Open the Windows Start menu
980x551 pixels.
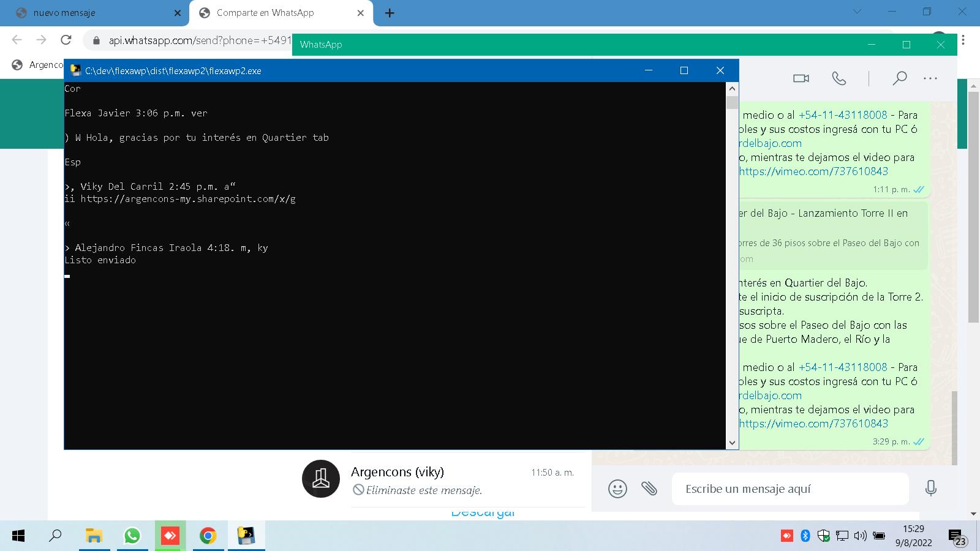(x=18, y=536)
